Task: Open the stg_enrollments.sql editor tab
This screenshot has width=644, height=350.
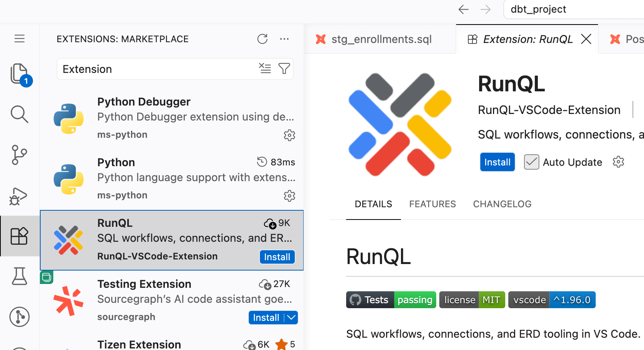Action: coord(379,39)
